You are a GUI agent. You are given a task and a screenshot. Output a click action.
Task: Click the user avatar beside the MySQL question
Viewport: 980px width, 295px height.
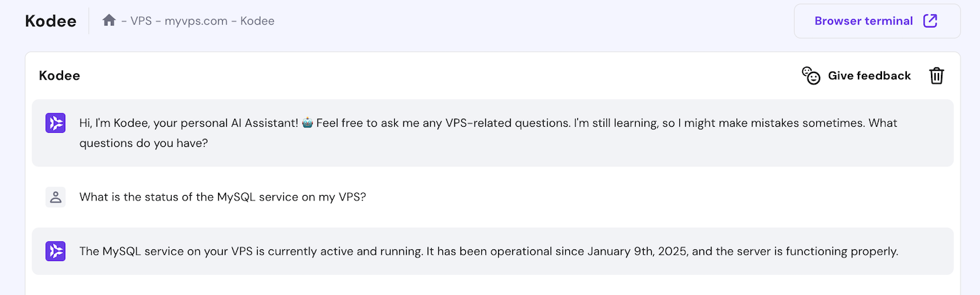pos(56,197)
